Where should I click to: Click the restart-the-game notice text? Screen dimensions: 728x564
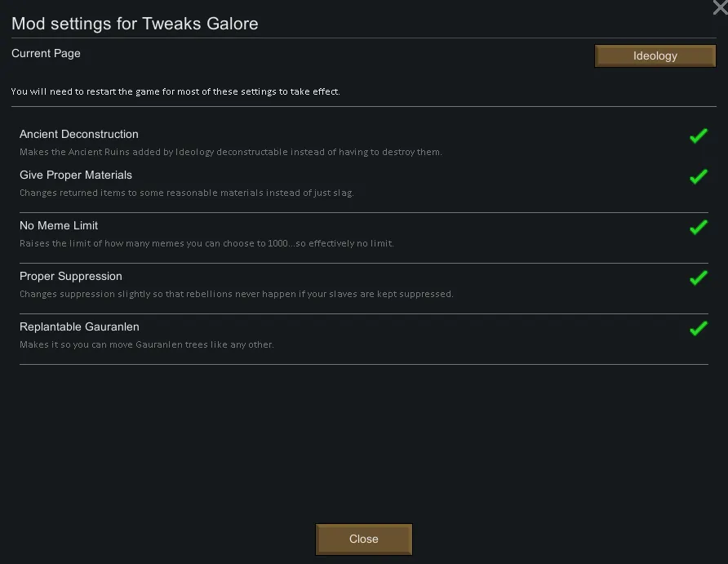point(175,91)
